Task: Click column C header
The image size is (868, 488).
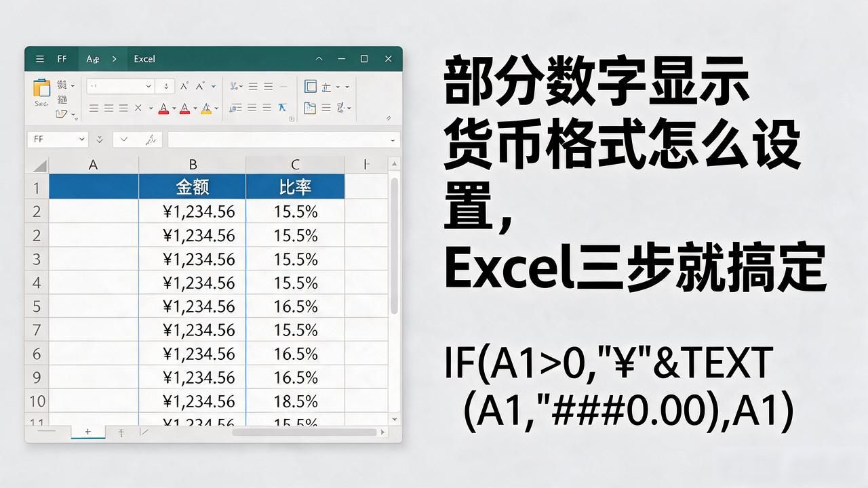Action: (x=296, y=164)
